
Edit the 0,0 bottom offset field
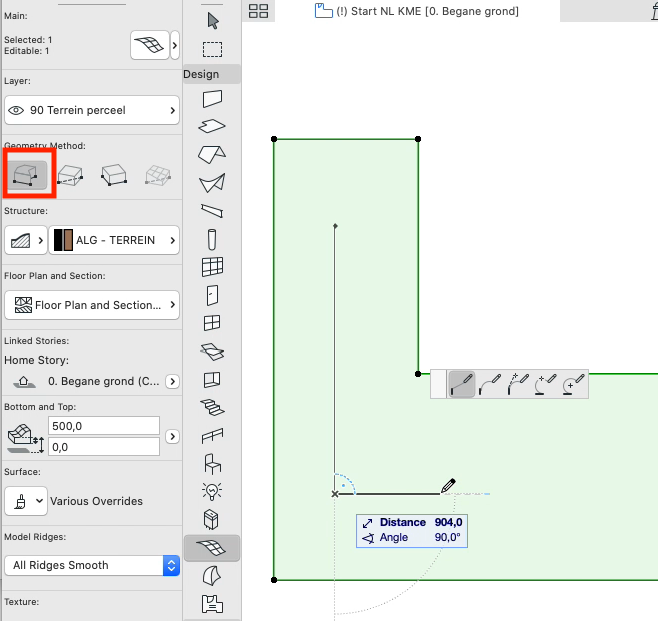tap(104, 446)
